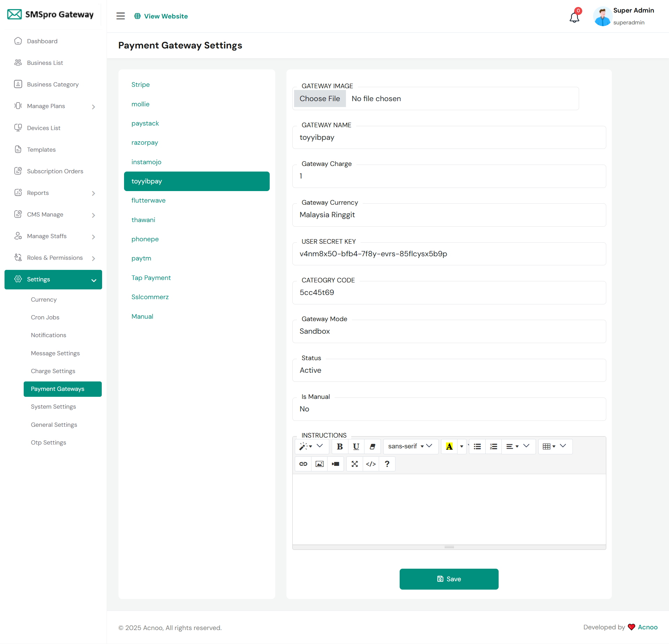
Task: Toggle code view in the Instructions editor
Action: (371, 464)
